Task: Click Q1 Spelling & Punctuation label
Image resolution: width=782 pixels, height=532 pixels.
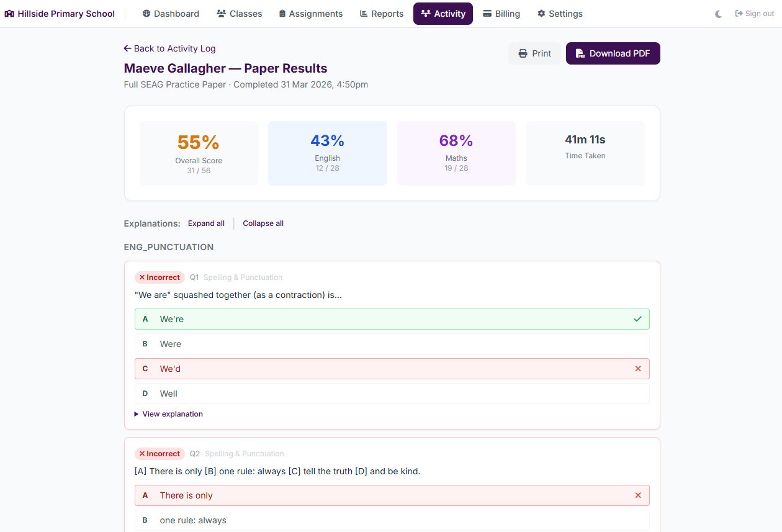Action: click(243, 277)
